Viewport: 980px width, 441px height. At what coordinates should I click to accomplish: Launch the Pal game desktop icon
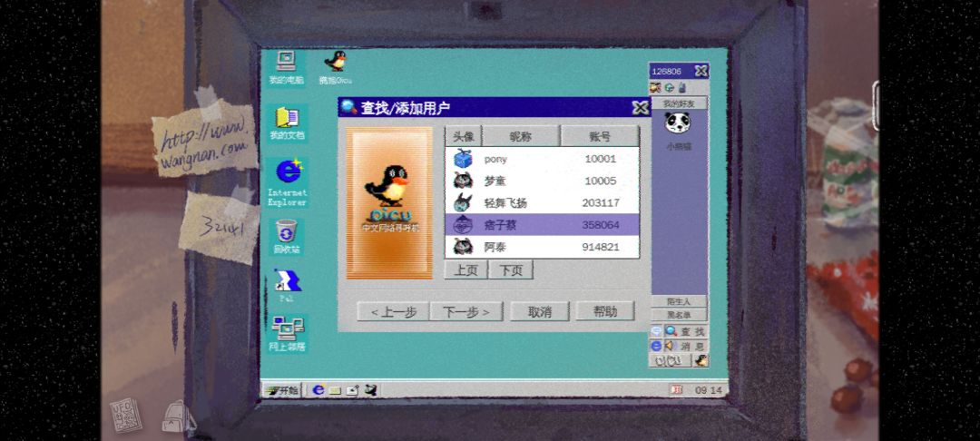pos(287,285)
